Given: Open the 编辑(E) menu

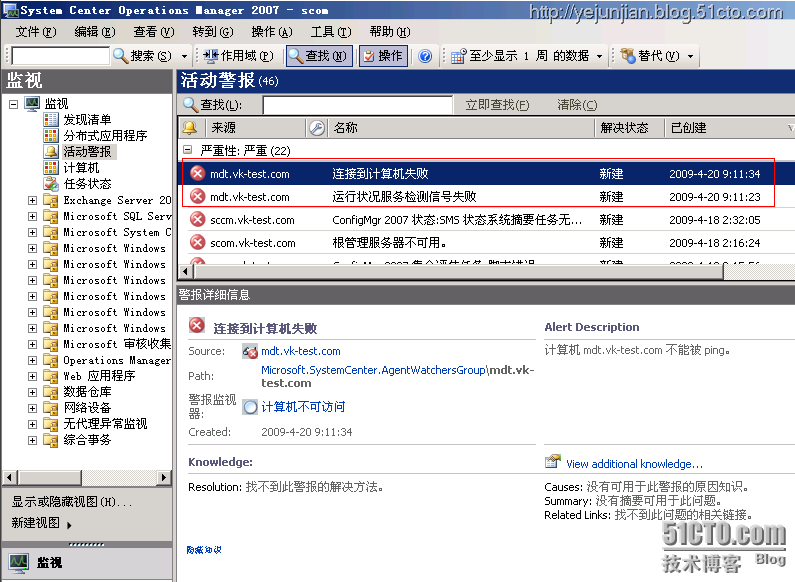Looking at the screenshot, I should click(x=95, y=32).
